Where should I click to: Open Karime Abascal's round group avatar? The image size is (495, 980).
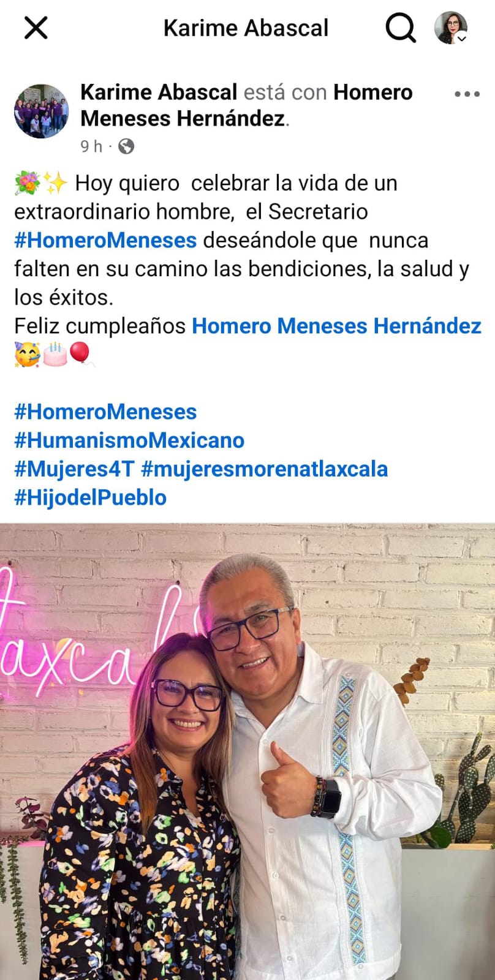41,111
